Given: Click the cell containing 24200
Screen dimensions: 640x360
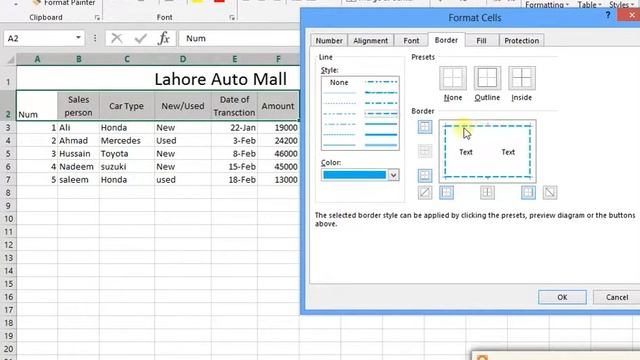Looking at the screenshot, I should click(278, 140).
